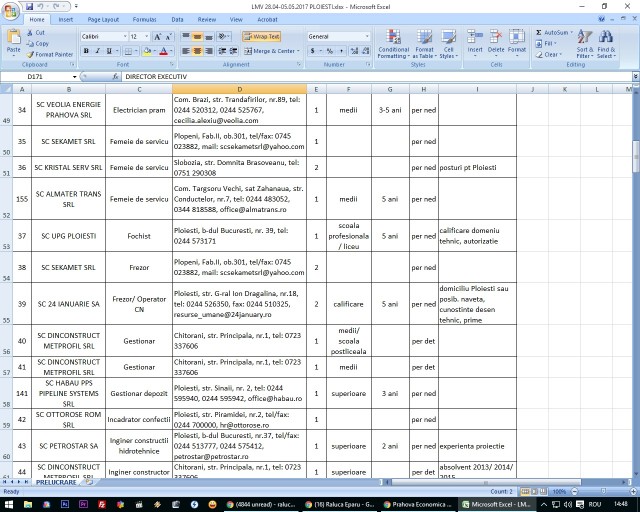Click the Paste clipboard icon

point(13,37)
